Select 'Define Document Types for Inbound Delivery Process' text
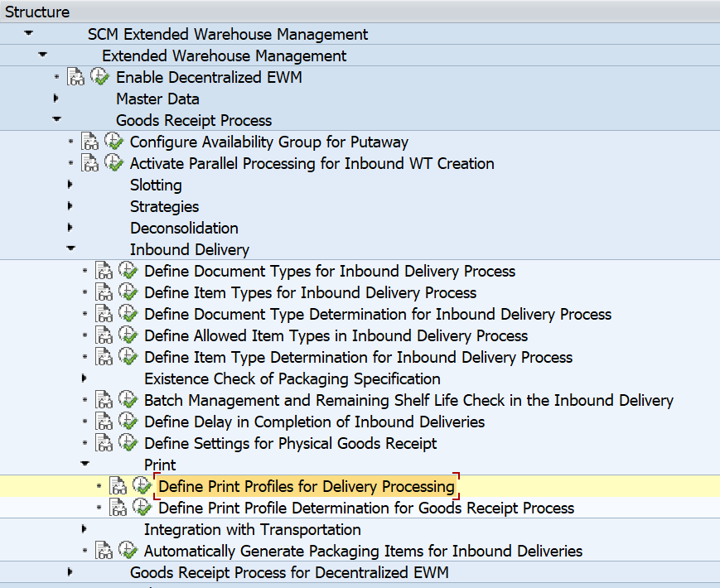Image resolution: width=720 pixels, height=588 pixels. [330, 272]
